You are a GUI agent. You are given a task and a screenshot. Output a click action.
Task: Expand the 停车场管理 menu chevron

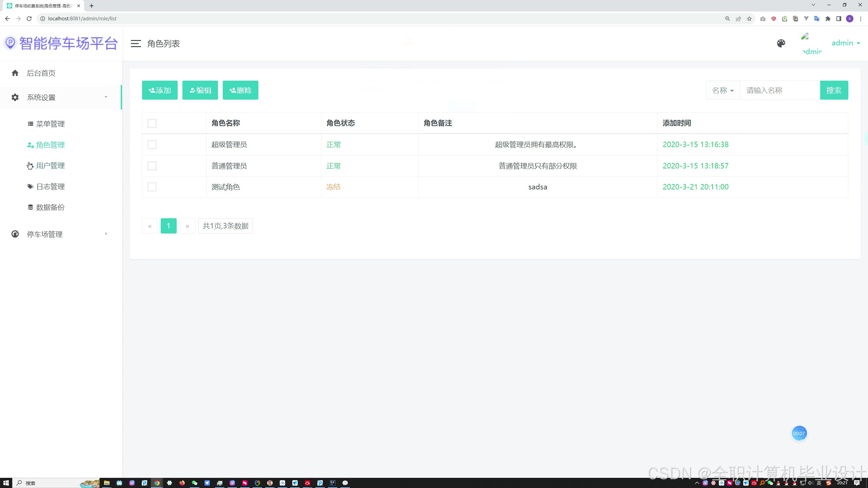[x=106, y=234]
